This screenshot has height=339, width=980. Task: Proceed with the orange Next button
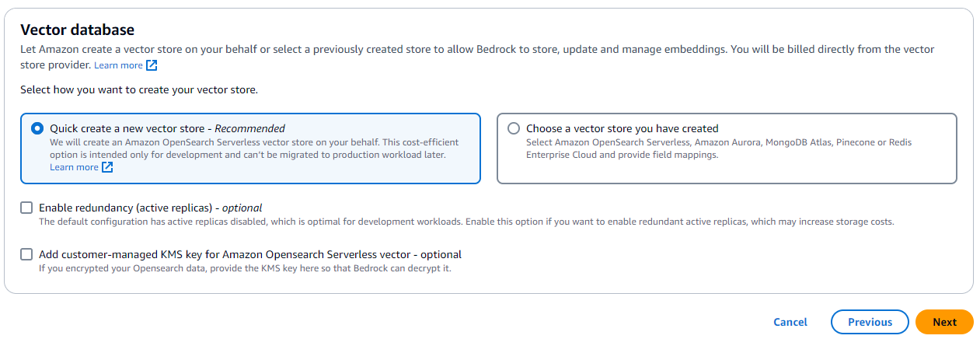944,322
